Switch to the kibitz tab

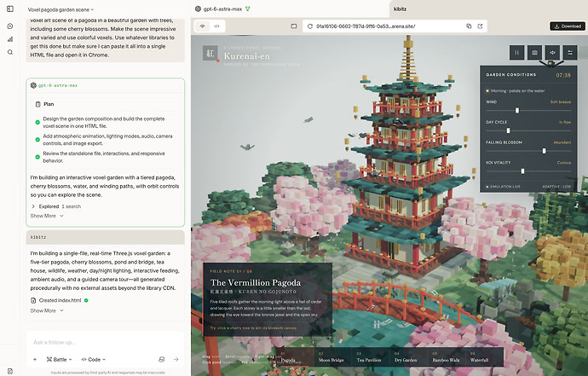pos(400,9)
